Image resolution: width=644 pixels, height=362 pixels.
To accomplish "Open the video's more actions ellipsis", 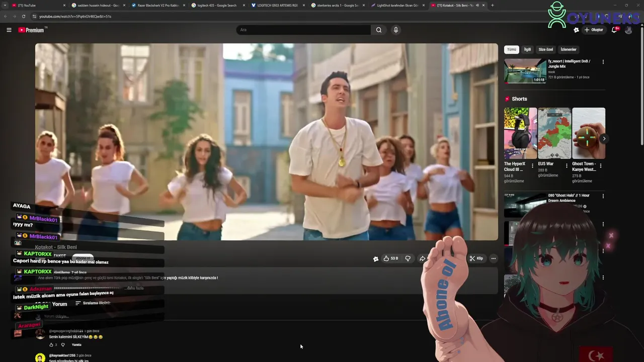I will [494, 258].
